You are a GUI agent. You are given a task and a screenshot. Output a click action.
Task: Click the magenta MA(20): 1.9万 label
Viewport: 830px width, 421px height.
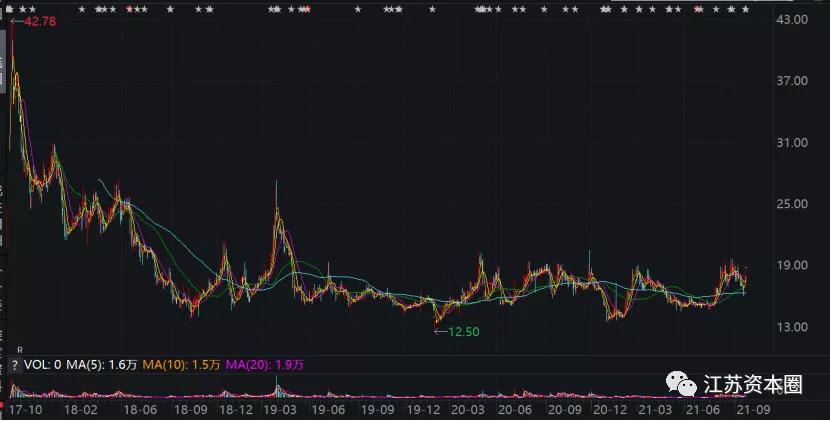(x=265, y=365)
